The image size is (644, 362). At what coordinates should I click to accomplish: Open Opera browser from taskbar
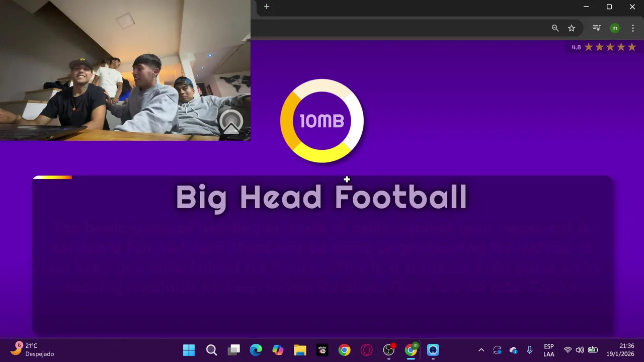coord(366,350)
